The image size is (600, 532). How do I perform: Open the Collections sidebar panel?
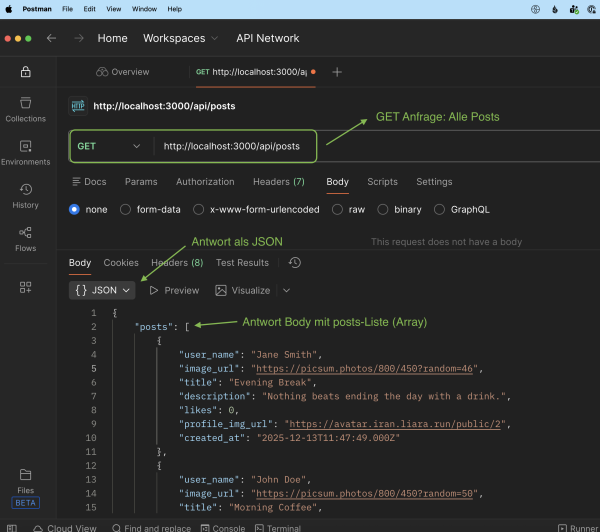coord(25,109)
